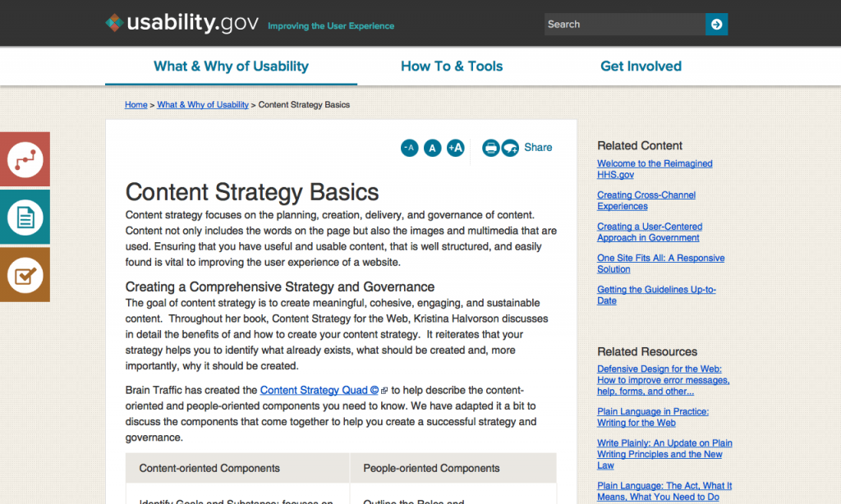841x504 pixels.
Task: Select the "Get Involved" navigation tab
Action: tap(641, 66)
